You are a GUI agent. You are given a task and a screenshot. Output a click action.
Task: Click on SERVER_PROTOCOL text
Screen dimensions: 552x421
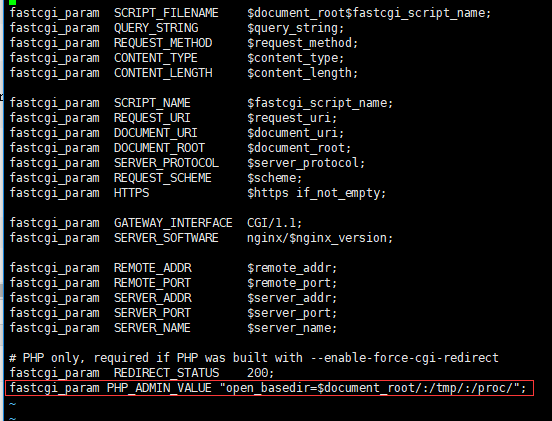(x=166, y=163)
